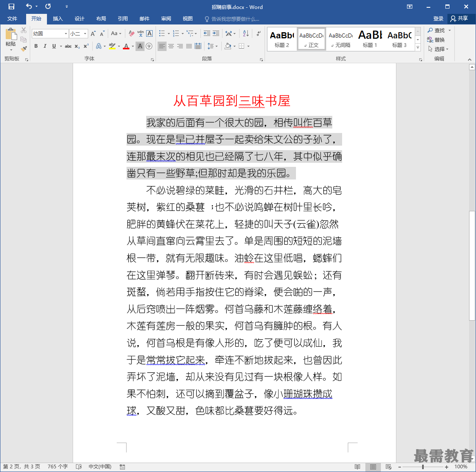Center align the paragraph
This screenshot has height=472, width=476.
[171, 46]
